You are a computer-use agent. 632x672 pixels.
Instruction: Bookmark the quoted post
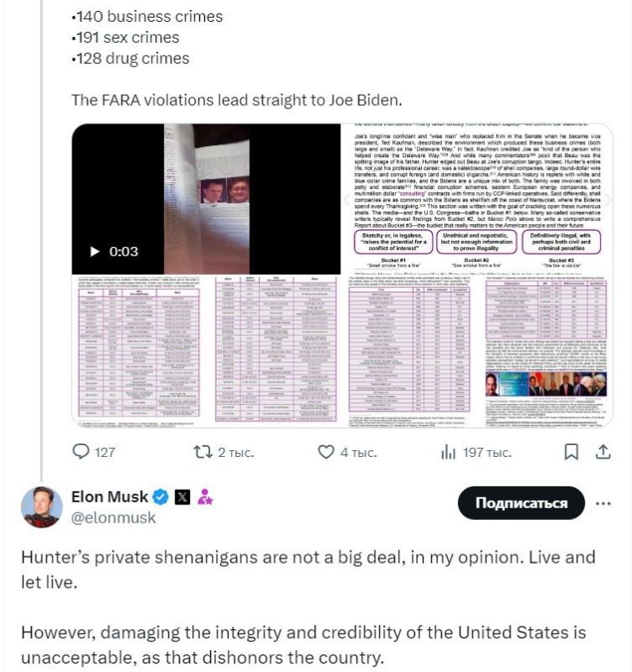pyautogui.click(x=571, y=452)
